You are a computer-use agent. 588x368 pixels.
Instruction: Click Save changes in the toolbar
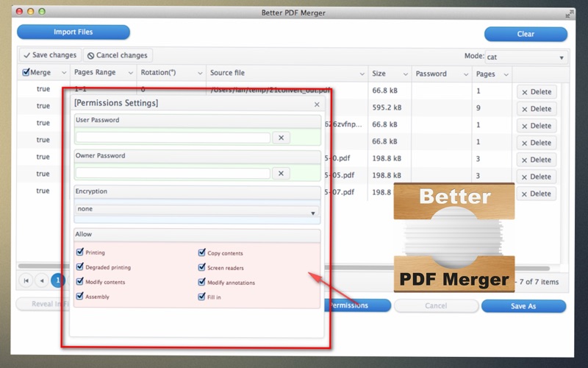point(50,55)
